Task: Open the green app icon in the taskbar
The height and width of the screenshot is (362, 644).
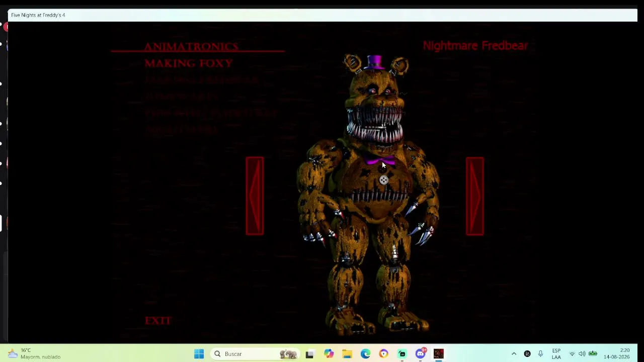Action: tap(402, 354)
